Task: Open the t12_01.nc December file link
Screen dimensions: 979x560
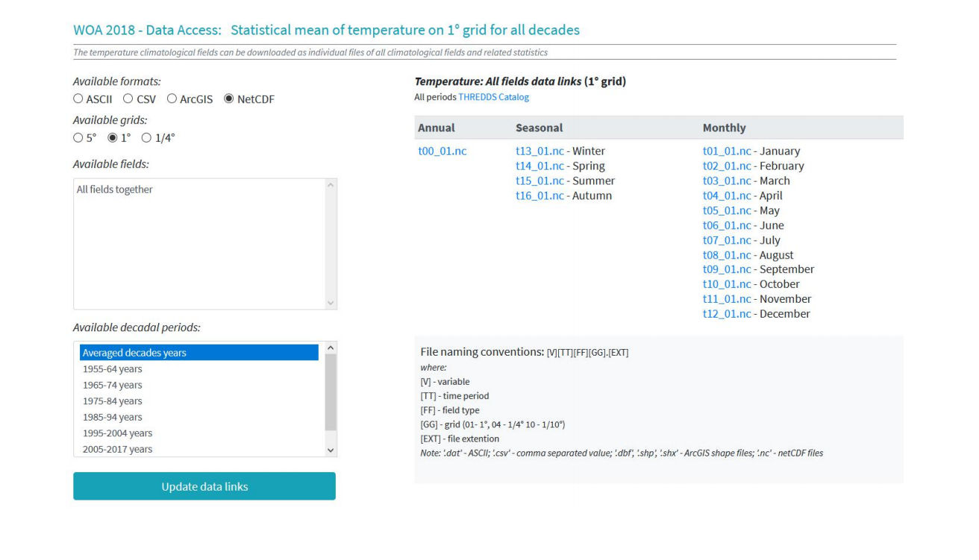Action: pyautogui.click(x=727, y=314)
